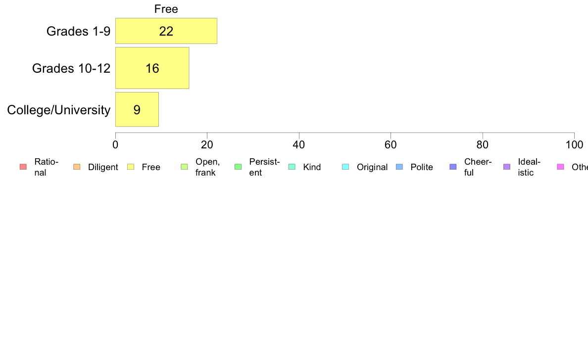Screen dimensions: 588x364
Task: Select the College/University row label
Action: click(x=59, y=110)
